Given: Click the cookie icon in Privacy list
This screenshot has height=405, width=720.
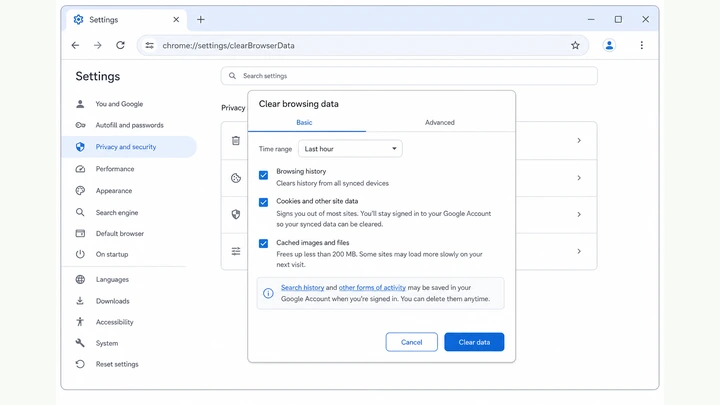Looking at the screenshot, I should point(236,178).
